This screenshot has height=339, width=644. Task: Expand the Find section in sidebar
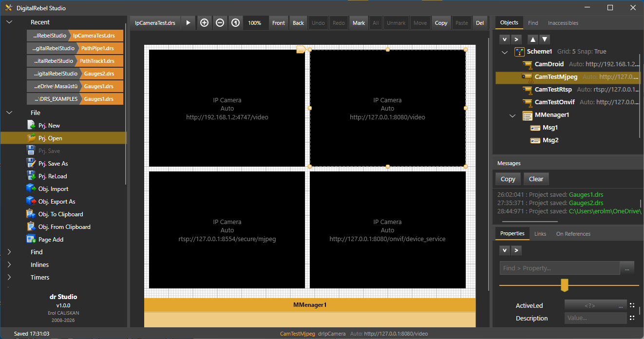(x=9, y=252)
